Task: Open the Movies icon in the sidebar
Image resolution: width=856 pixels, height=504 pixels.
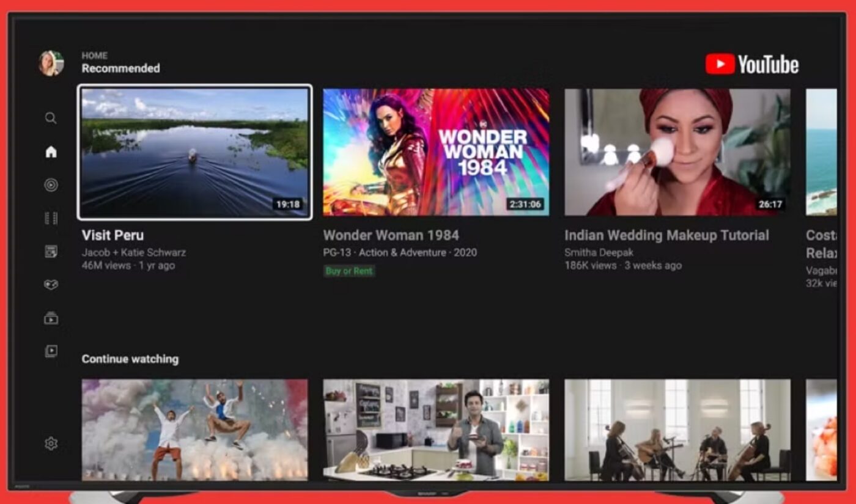Action: click(x=51, y=318)
